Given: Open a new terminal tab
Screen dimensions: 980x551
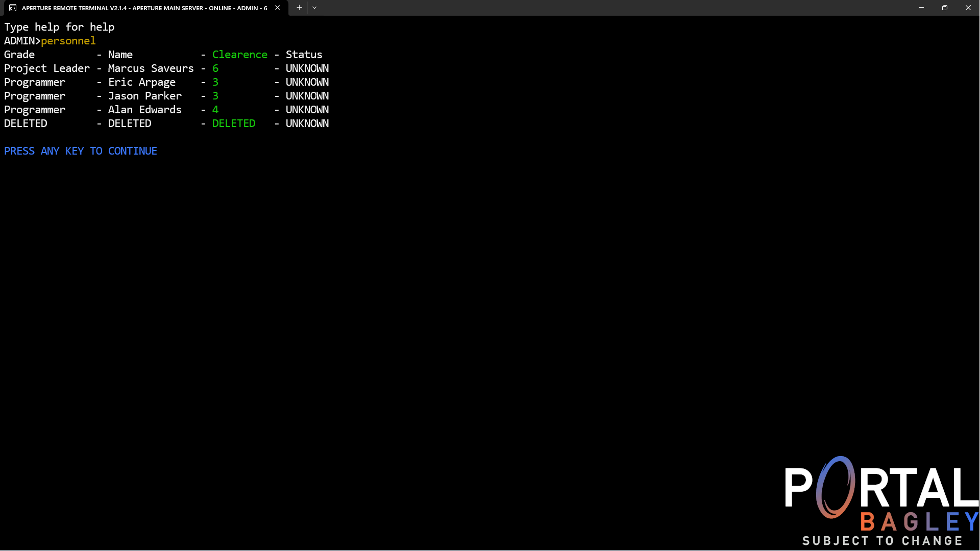Looking at the screenshot, I should [x=299, y=8].
